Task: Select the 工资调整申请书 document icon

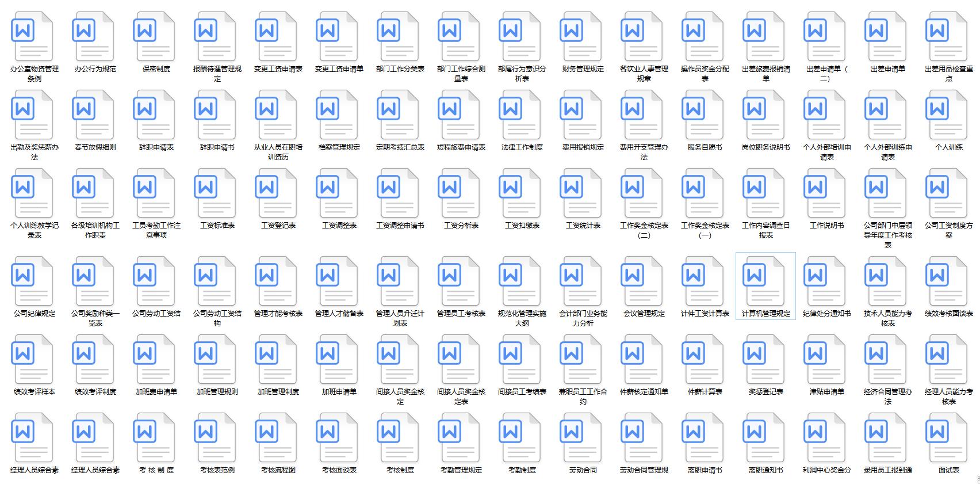Action: (x=398, y=193)
